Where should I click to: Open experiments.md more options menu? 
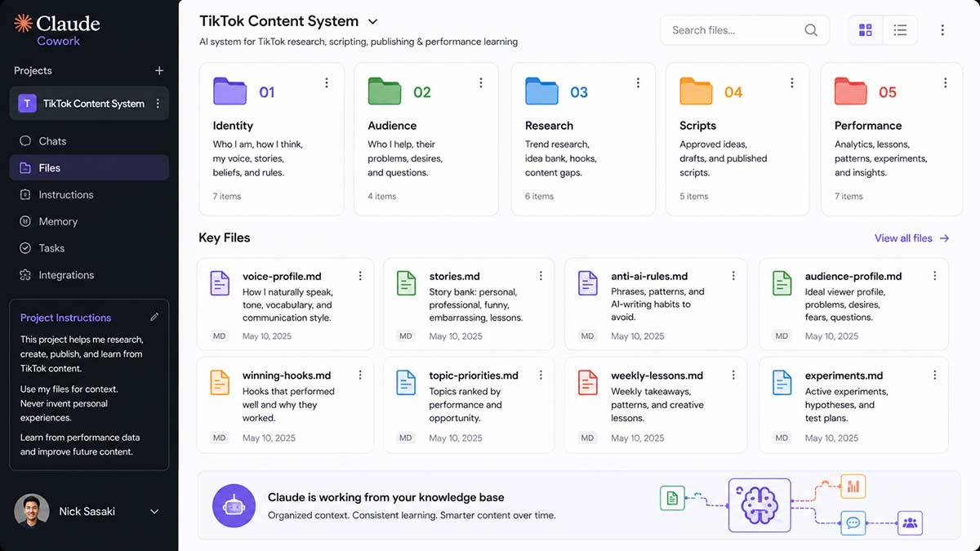935,375
